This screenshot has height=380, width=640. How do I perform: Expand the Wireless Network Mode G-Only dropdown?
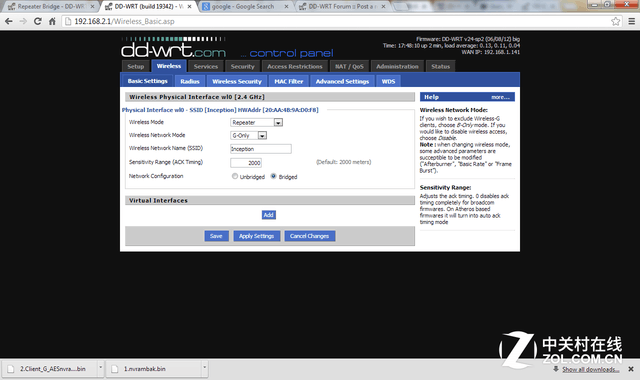[x=249, y=136]
